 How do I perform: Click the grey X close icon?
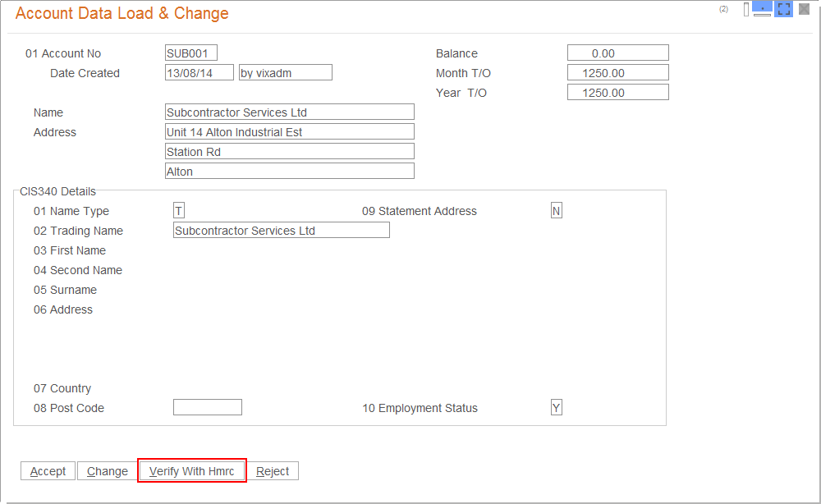point(804,9)
